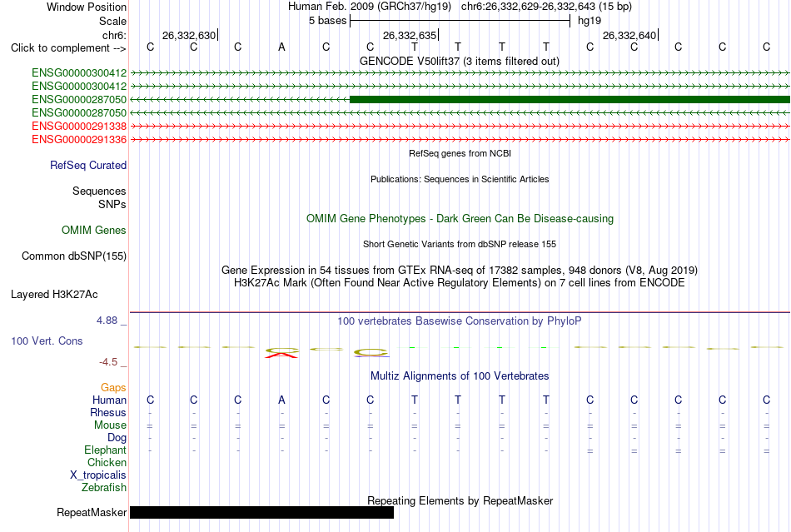Click the '5 bases' scale text

pyautogui.click(x=327, y=21)
